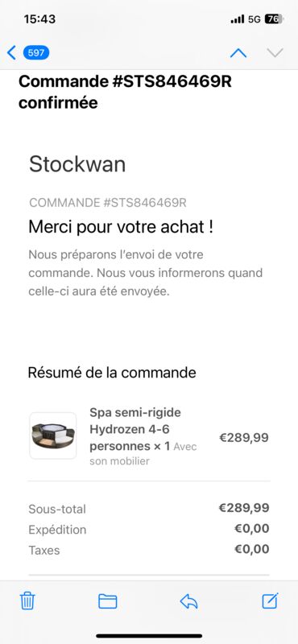Open the move-to-folder icon

[108, 601]
